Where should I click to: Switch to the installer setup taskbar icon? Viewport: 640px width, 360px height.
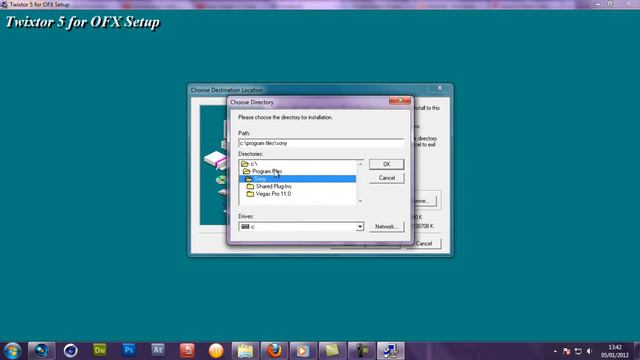click(x=391, y=351)
